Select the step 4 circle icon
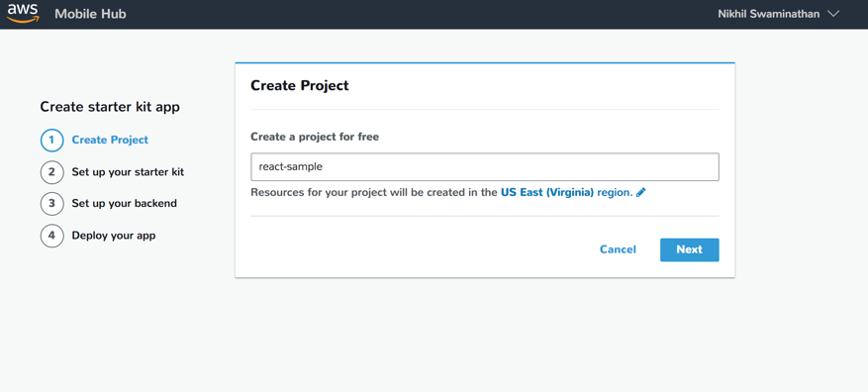The image size is (868, 392). (51, 236)
